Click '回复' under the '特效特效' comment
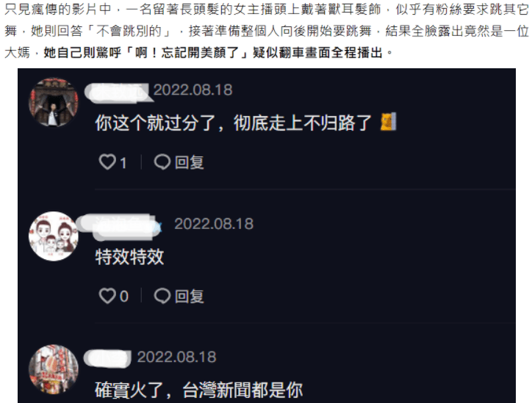Viewport: 532px width, 403px height. 190,297
